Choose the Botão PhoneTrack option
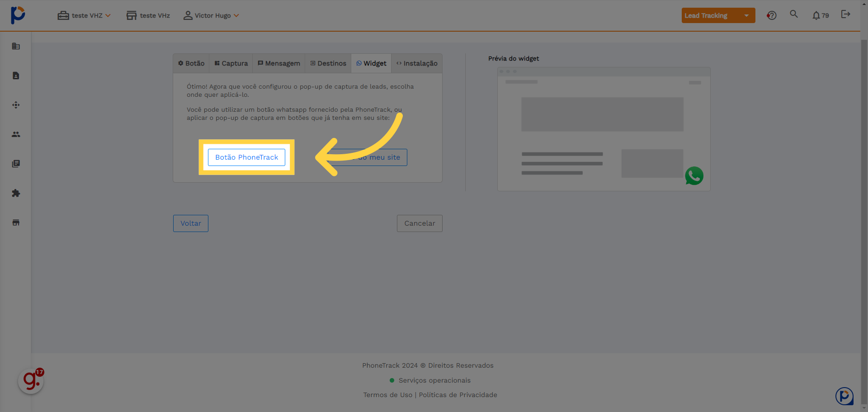This screenshot has height=412, width=868. (x=246, y=157)
